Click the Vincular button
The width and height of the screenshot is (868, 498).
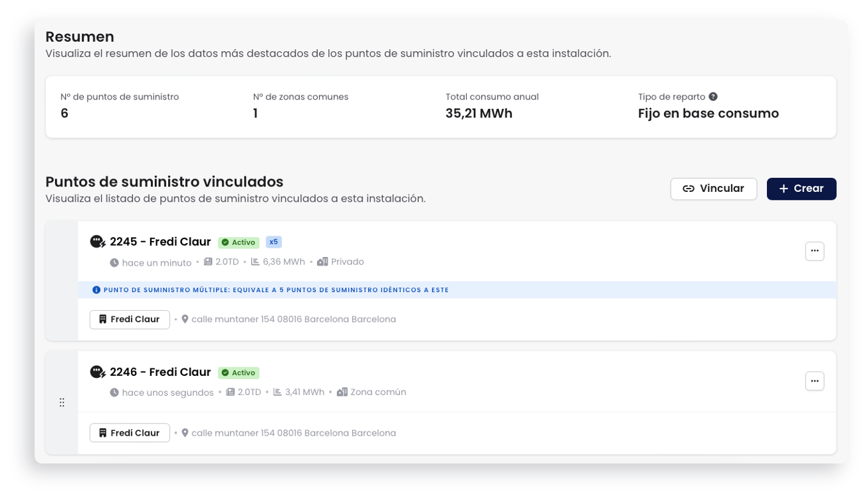point(713,189)
